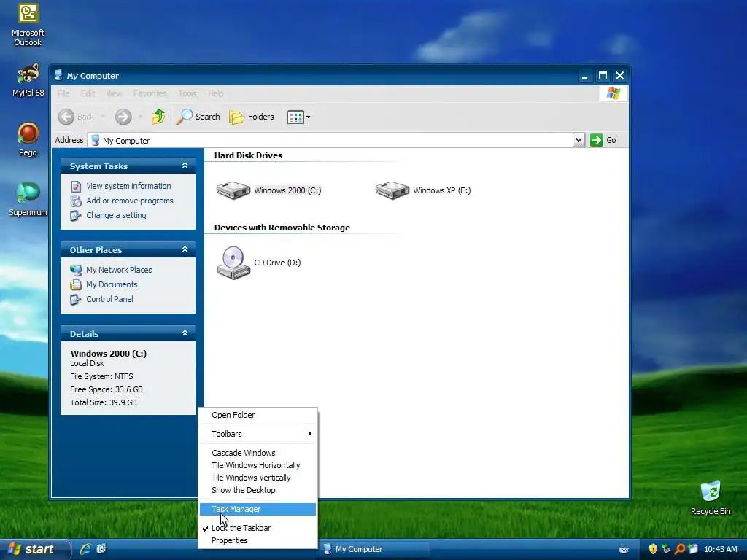
Task: Open My Network Places link
Action: point(119,270)
